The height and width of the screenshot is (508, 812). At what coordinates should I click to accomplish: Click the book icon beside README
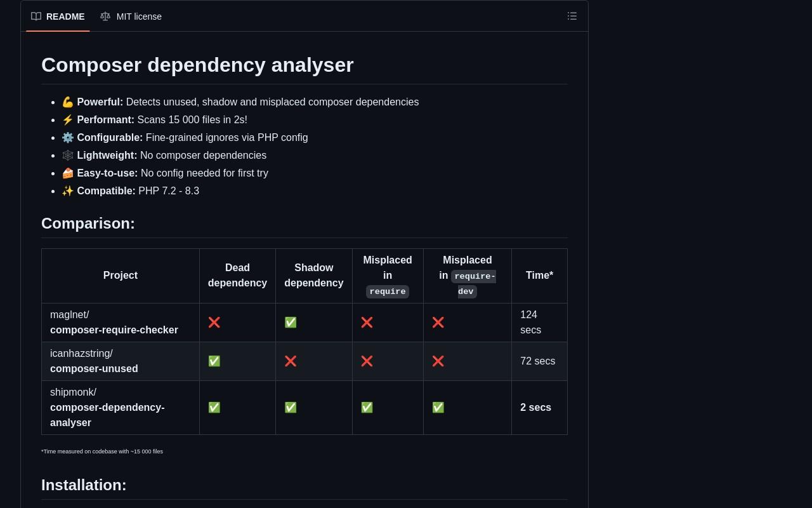pos(36,17)
